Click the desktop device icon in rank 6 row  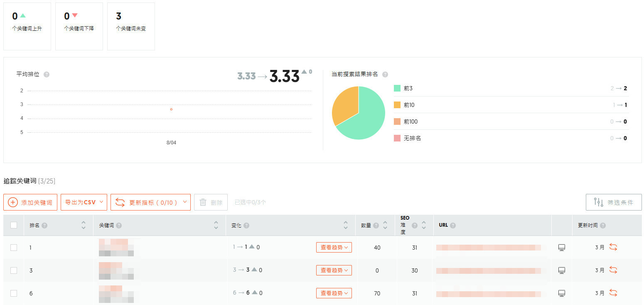click(562, 293)
